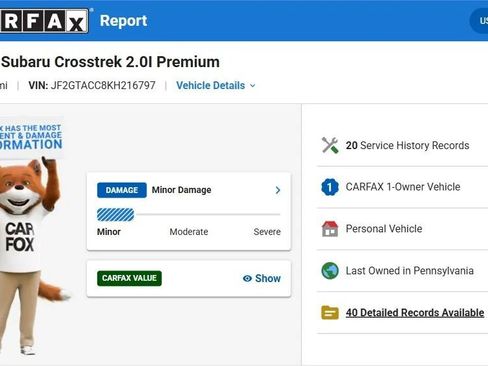This screenshot has height=366, width=488.
Task: Click the Moderate severity label
Action: coord(189,232)
